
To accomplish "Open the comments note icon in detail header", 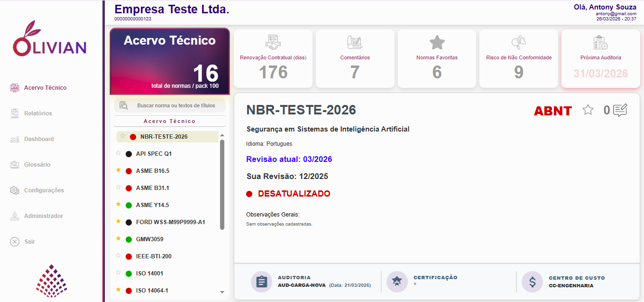I will pyautogui.click(x=620, y=110).
